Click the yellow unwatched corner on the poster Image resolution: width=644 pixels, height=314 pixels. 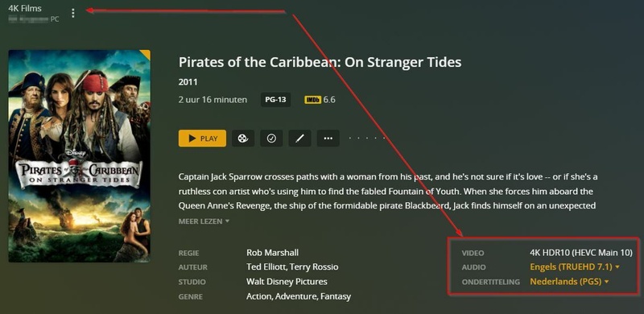click(x=146, y=54)
